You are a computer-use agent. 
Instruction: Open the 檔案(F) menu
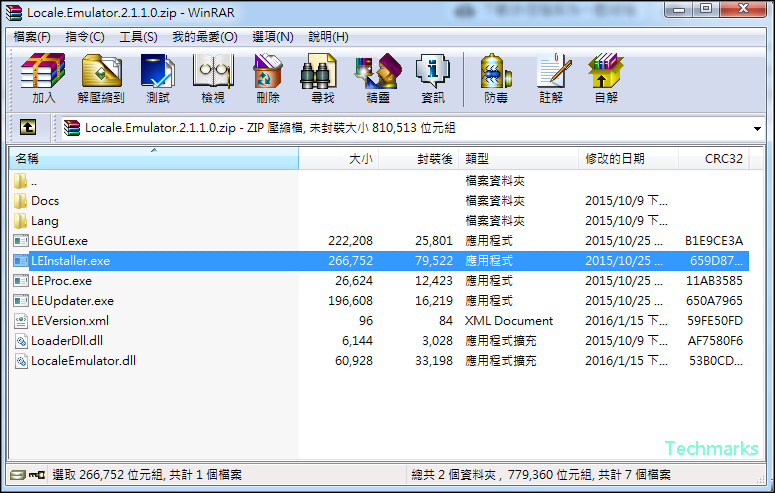[x=32, y=37]
